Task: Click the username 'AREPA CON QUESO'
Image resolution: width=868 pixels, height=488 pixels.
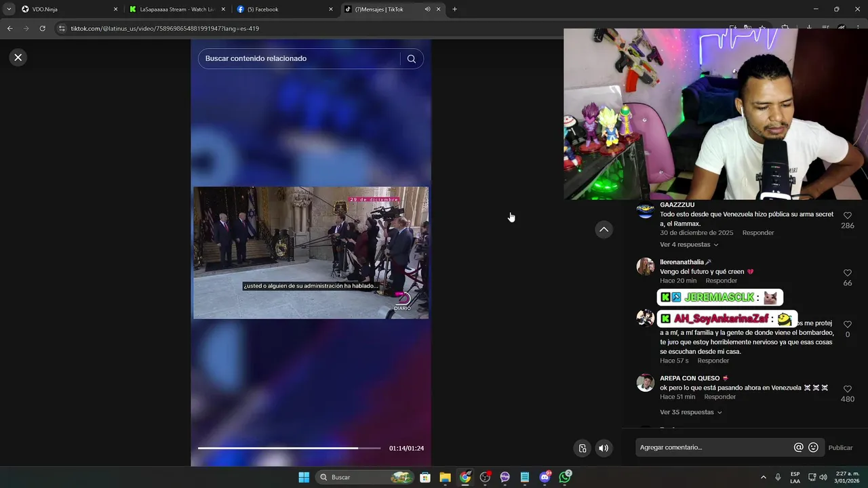Action: (x=690, y=378)
